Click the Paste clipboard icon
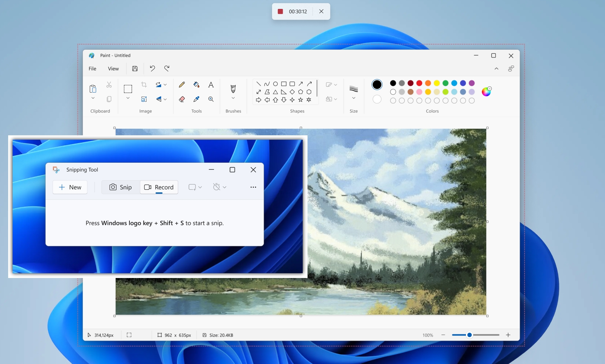The height and width of the screenshot is (364, 605). 93,89
